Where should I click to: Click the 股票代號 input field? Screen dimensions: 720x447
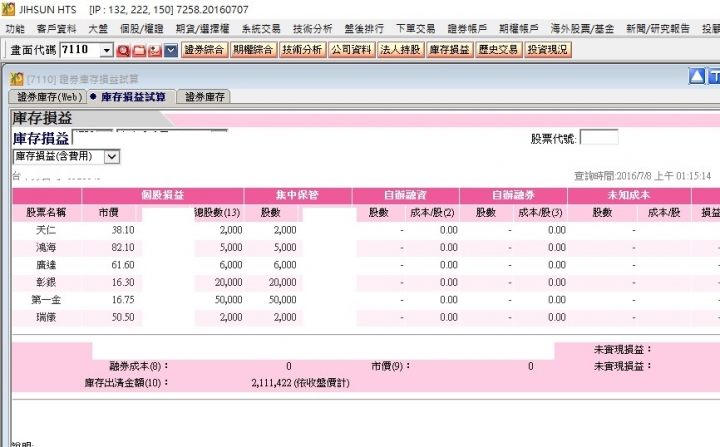click(x=599, y=137)
